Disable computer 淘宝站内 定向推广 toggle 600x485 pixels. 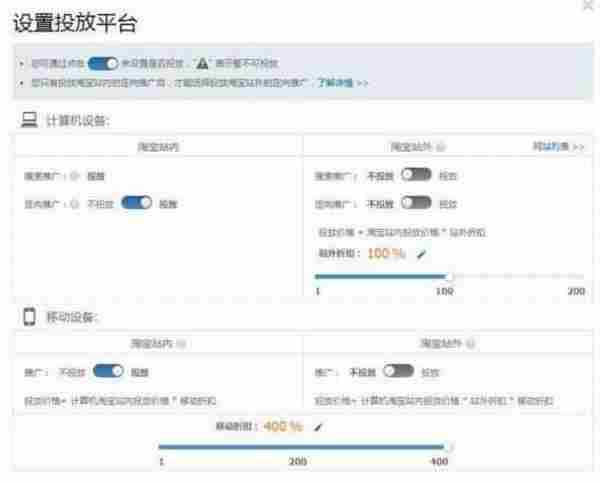tap(136, 203)
